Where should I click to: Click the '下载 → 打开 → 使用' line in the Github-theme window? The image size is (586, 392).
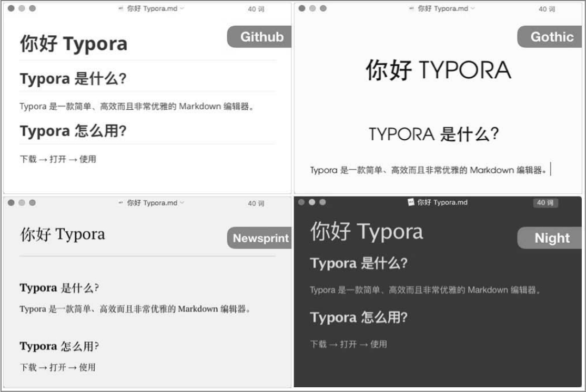pos(58,159)
